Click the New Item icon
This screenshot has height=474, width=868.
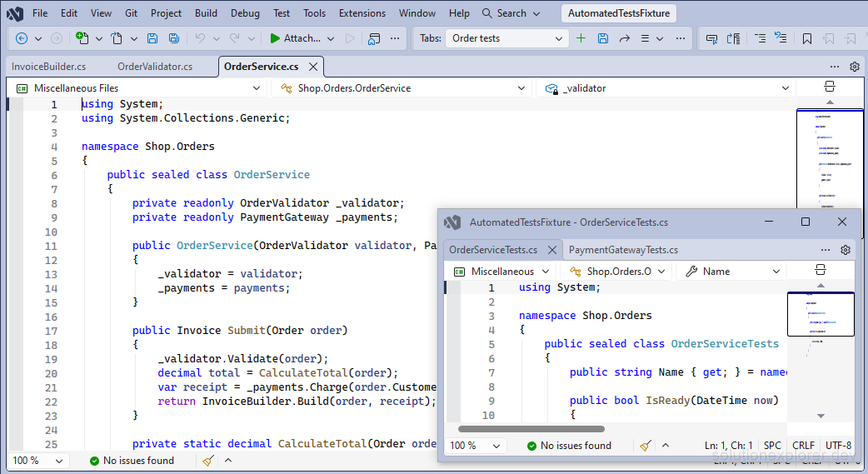click(82, 38)
